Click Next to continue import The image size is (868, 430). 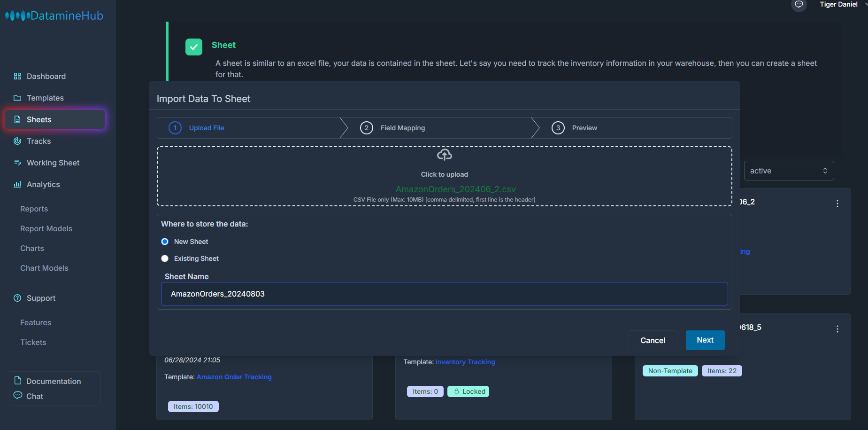705,340
